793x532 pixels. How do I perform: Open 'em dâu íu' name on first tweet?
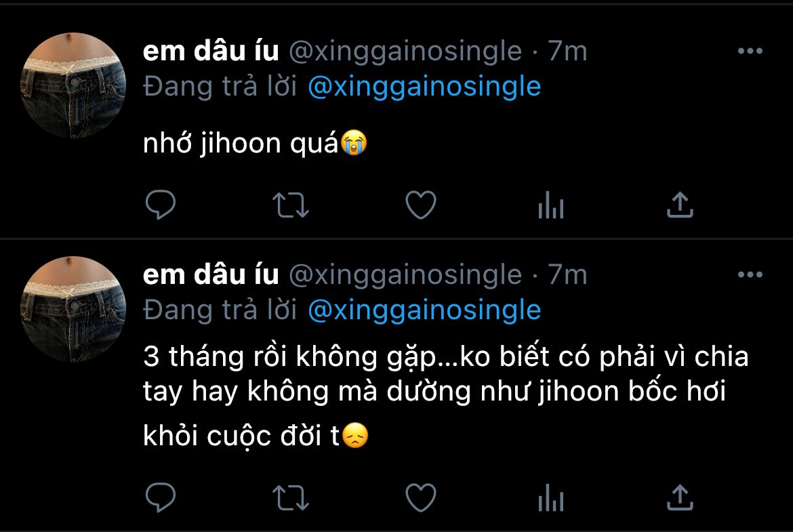coord(211,51)
